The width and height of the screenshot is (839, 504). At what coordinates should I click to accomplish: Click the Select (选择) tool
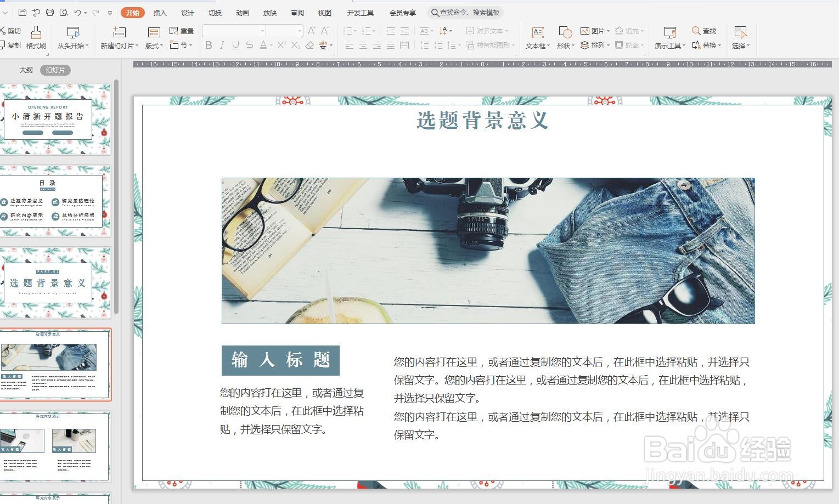(x=740, y=37)
